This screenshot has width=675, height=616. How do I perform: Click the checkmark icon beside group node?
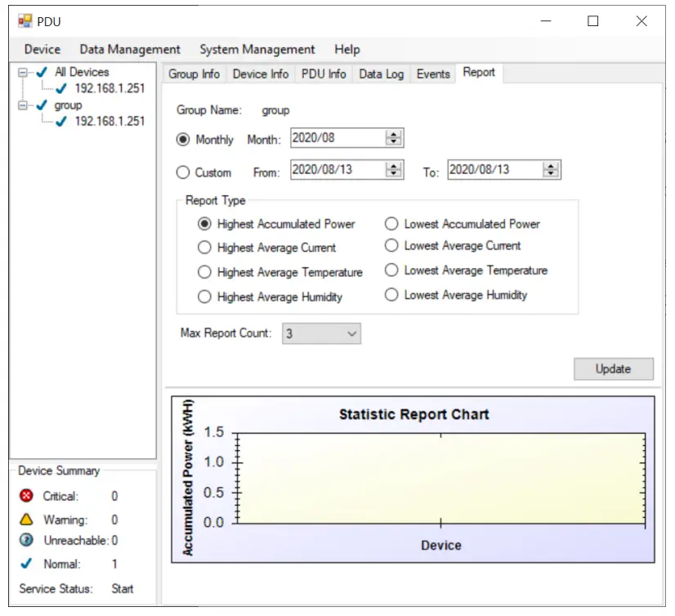click(42, 105)
